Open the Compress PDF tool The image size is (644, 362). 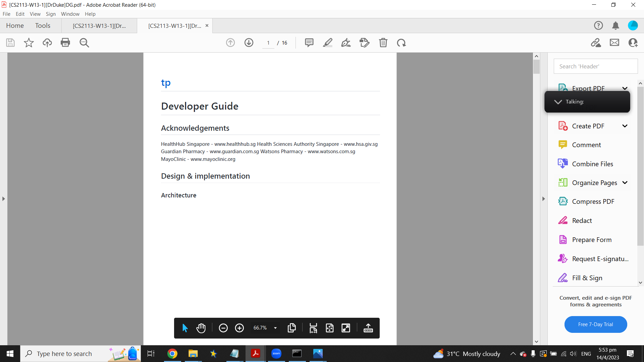593,201
